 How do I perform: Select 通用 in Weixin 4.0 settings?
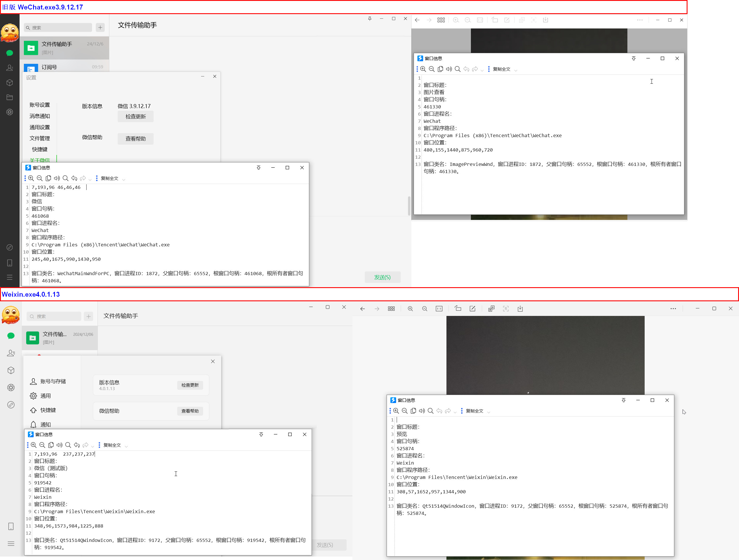41,396
